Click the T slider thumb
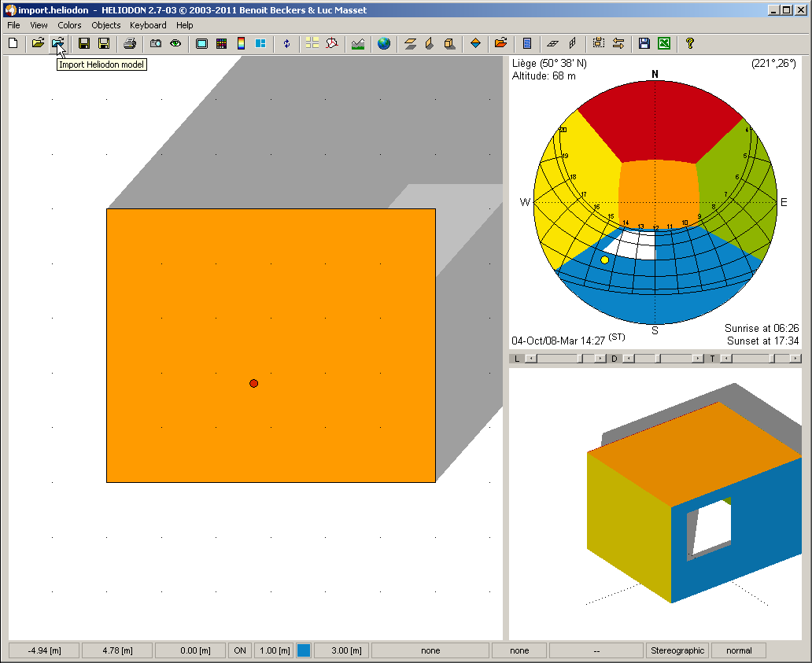This screenshot has height=663, width=812. (x=772, y=358)
